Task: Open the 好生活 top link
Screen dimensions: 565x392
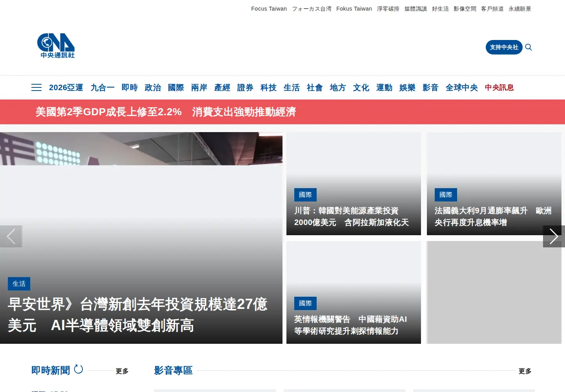Action: pos(440,9)
